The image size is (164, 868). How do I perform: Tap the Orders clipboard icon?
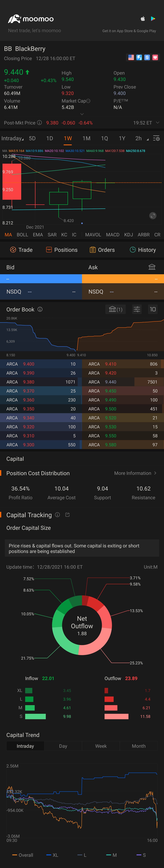tap(93, 250)
